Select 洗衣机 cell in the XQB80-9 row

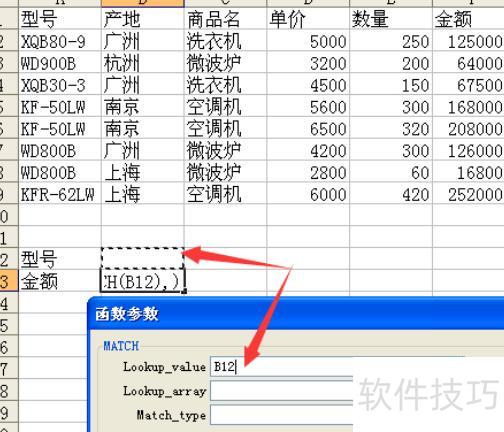tap(225, 40)
